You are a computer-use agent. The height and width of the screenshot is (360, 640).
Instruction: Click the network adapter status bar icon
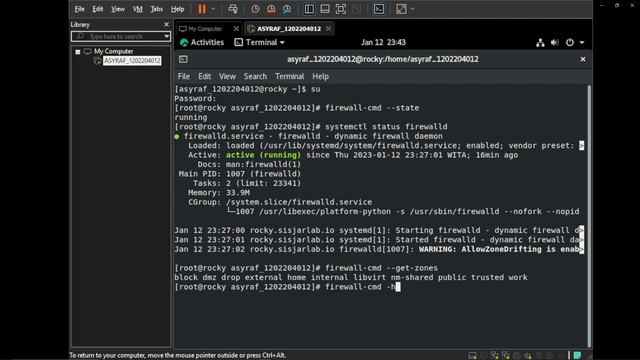(x=495, y=356)
